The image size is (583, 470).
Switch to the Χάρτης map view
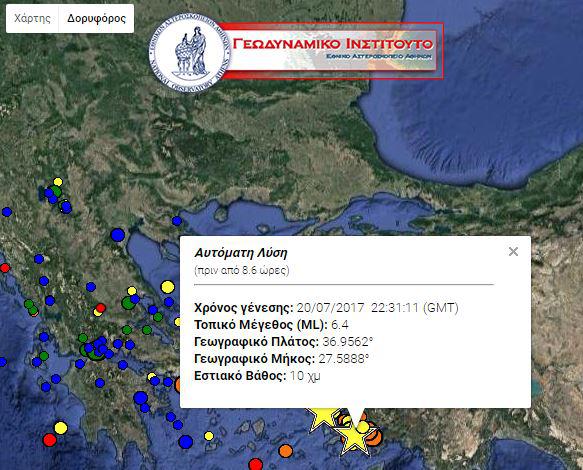point(32,18)
